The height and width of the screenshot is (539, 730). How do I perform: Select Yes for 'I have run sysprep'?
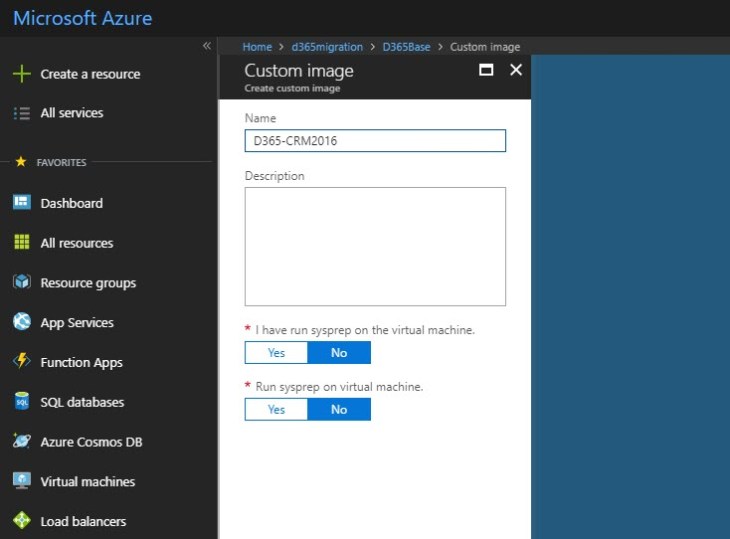[x=276, y=353]
